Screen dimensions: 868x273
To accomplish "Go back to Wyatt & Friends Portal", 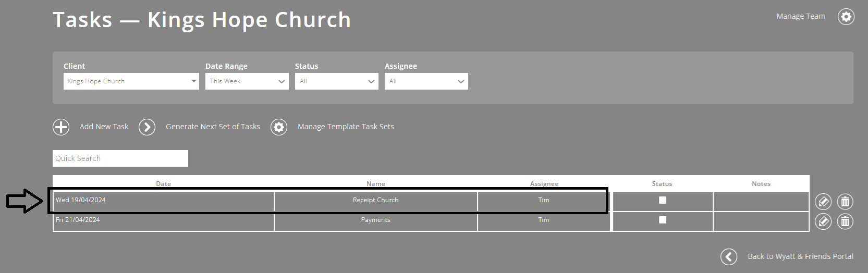I will 800,256.
